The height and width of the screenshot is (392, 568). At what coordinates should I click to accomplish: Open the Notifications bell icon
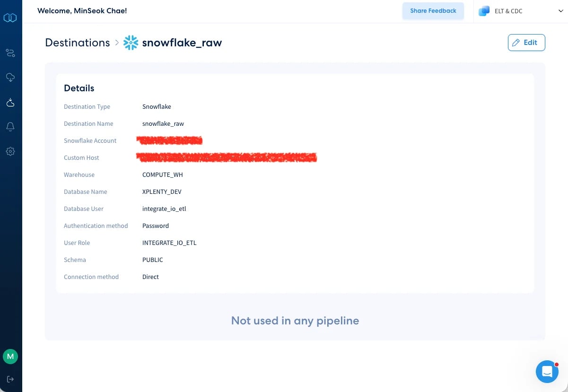10,127
